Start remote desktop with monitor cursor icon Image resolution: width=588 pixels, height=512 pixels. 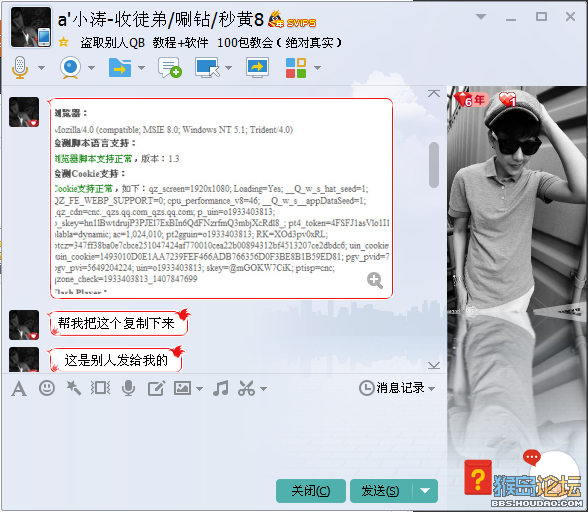207,68
